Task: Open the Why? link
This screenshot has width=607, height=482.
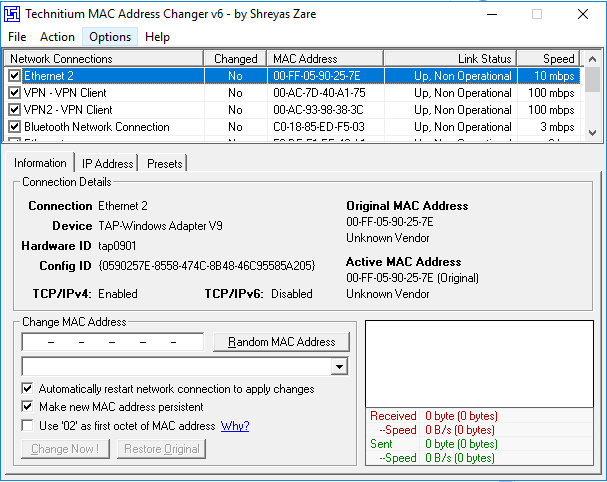Action: pos(235,426)
